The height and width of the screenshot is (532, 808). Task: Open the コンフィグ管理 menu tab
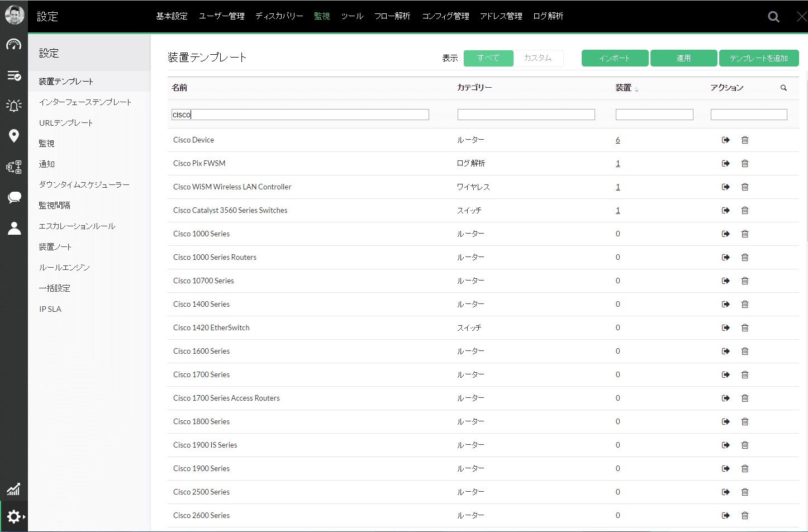pyautogui.click(x=445, y=16)
